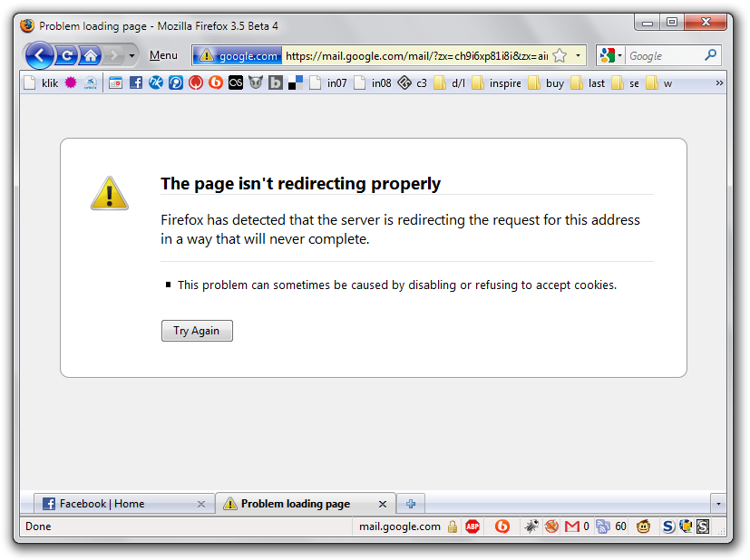Bookmark this page with the star icon
This screenshot has width=750, height=560.
tap(560, 56)
